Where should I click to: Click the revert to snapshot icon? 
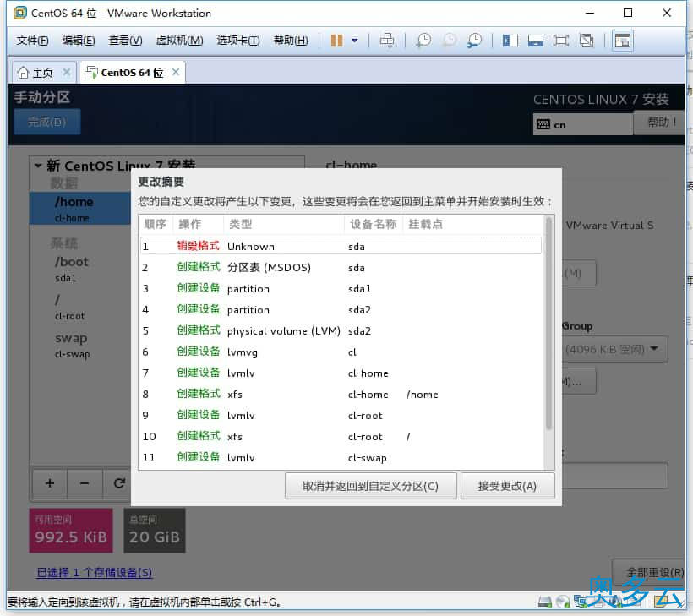449,41
